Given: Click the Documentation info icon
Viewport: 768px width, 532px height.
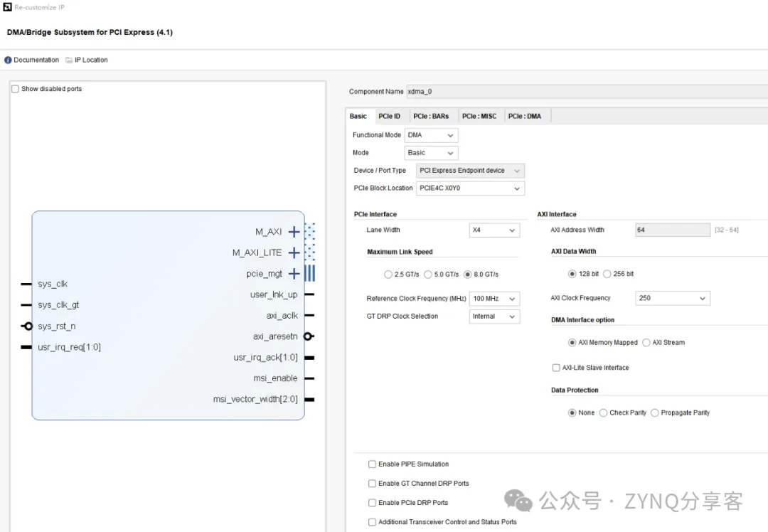Looking at the screenshot, I should (x=9, y=60).
